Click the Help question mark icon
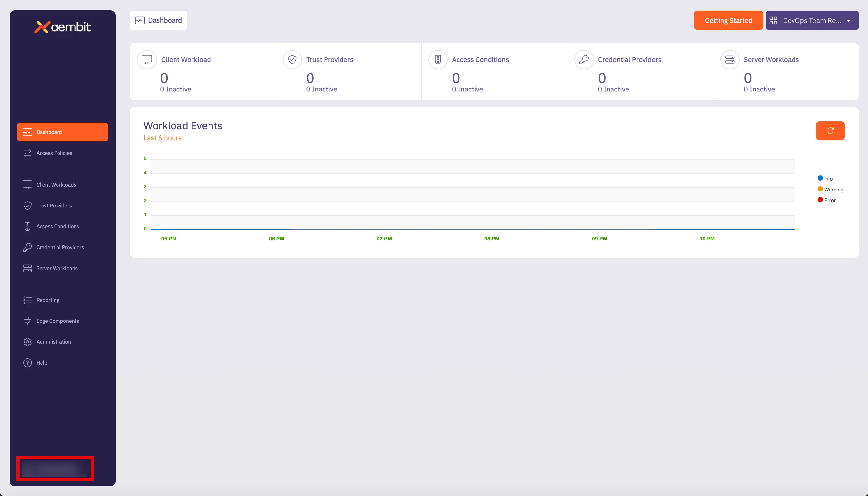Viewport: 868px width, 496px height. 27,362
